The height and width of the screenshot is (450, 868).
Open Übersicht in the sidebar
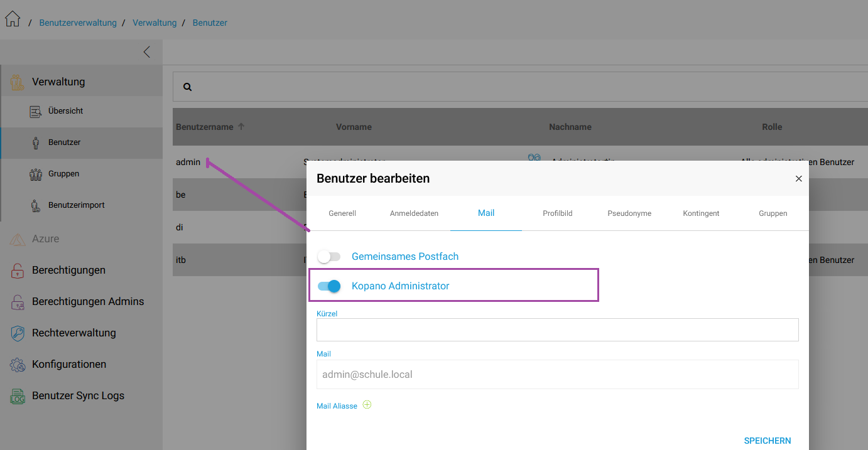(65, 111)
